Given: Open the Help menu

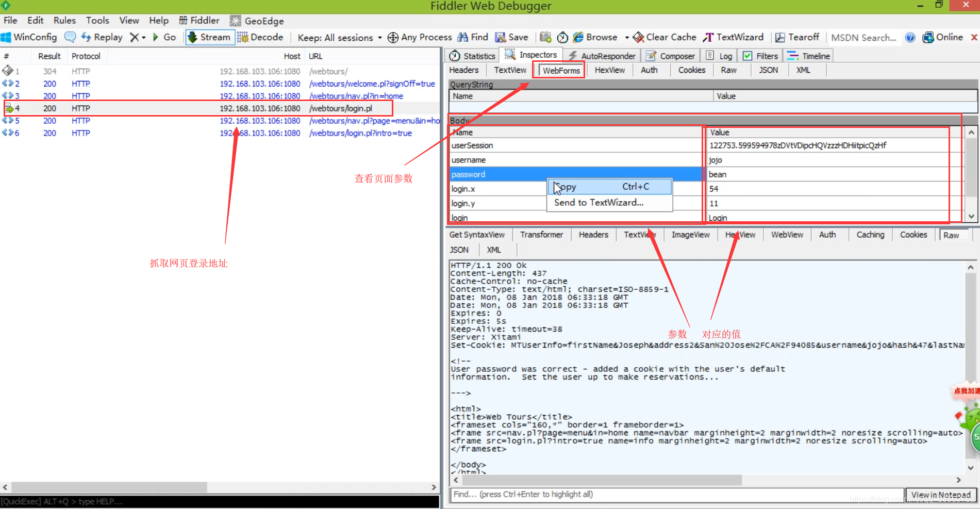Looking at the screenshot, I should pos(159,20).
